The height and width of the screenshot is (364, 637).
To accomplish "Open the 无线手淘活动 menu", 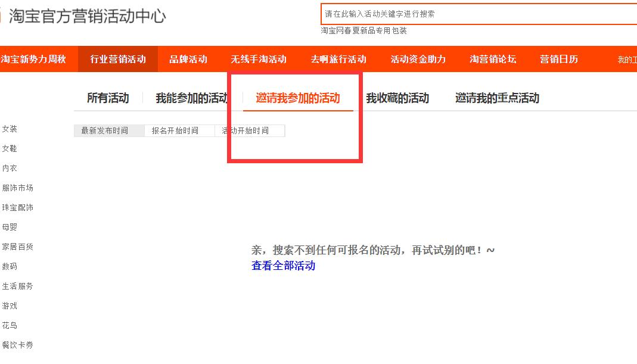I will tap(259, 59).
